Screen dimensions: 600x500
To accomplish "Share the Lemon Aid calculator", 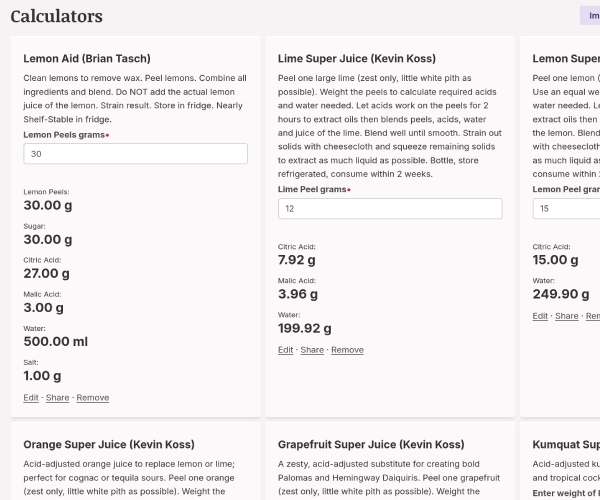I will click(x=57, y=398).
